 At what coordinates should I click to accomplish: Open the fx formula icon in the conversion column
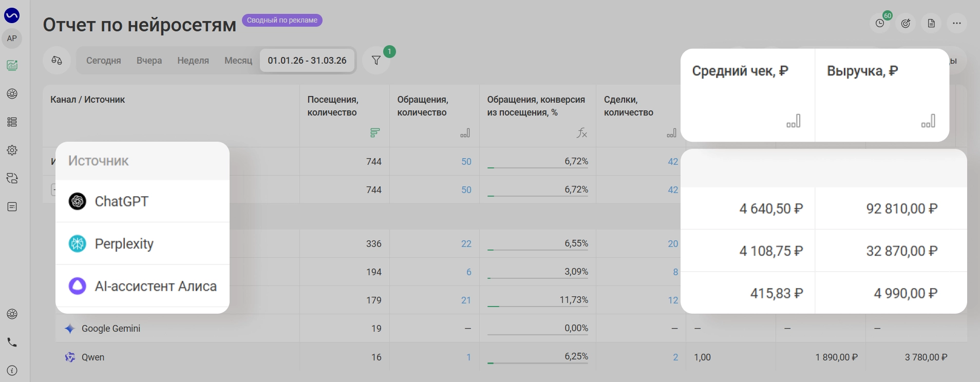coord(582,133)
